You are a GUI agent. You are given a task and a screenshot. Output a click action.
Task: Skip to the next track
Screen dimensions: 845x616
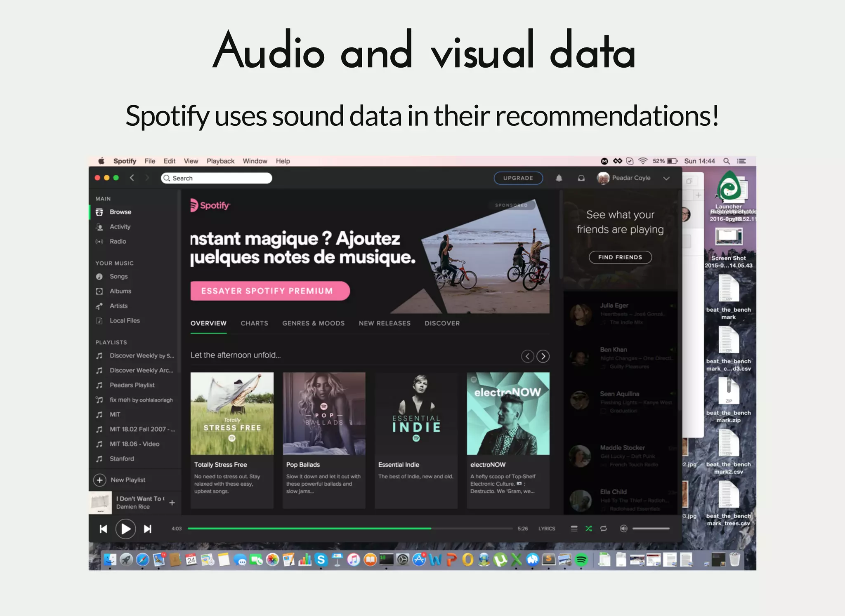pyautogui.click(x=148, y=529)
